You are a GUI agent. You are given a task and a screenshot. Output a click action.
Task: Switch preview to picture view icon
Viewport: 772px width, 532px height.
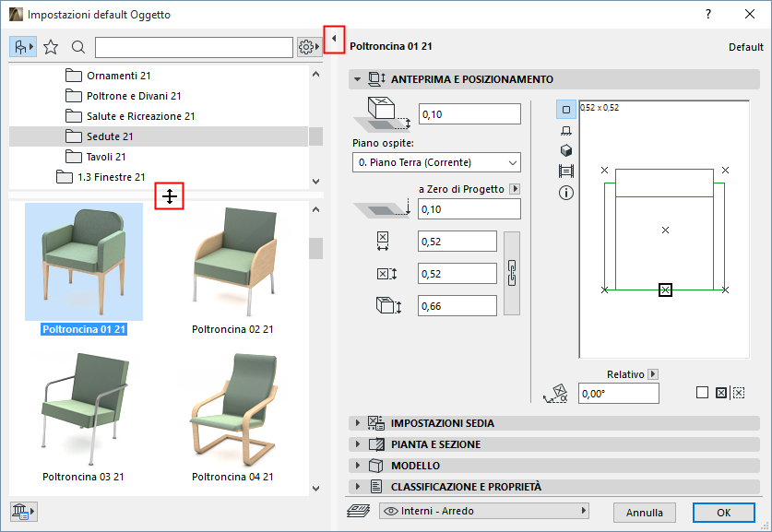click(x=566, y=171)
